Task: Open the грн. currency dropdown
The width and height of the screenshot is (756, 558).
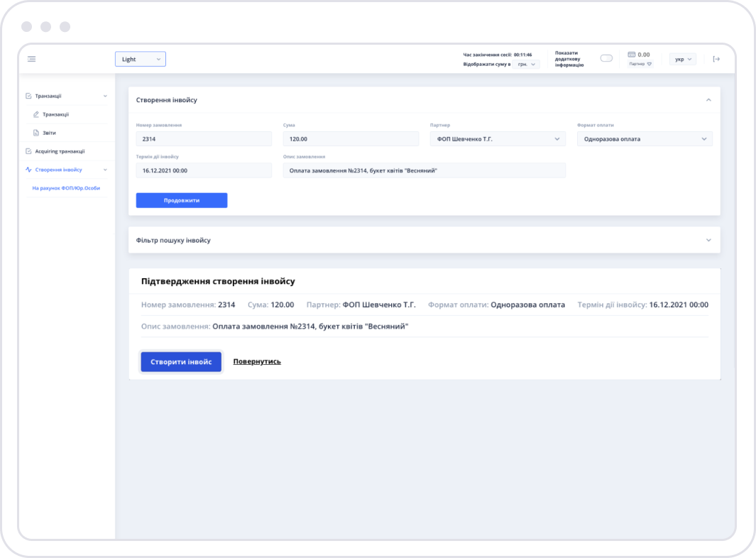Action: (527, 64)
